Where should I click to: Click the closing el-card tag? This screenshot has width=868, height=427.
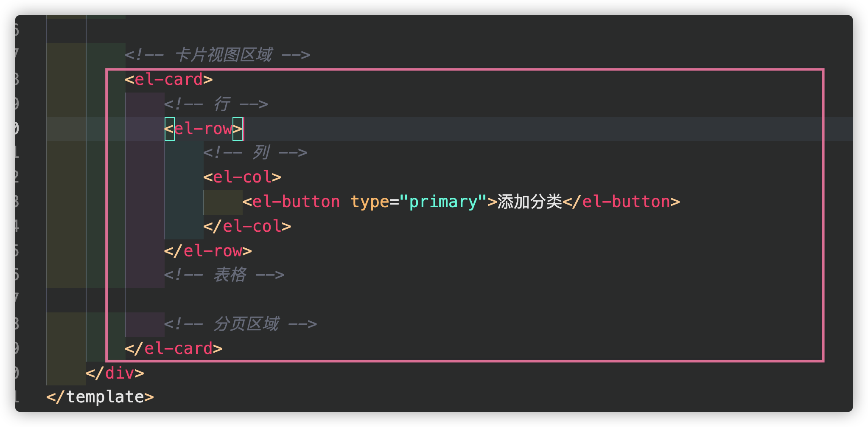(174, 348)
